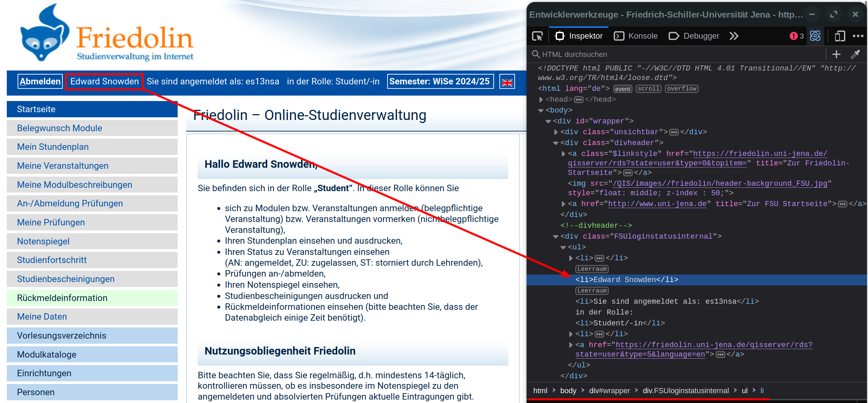
Task: Open Belegwunsch Module link
Action: pyautogui.click(x=92, y=128)
